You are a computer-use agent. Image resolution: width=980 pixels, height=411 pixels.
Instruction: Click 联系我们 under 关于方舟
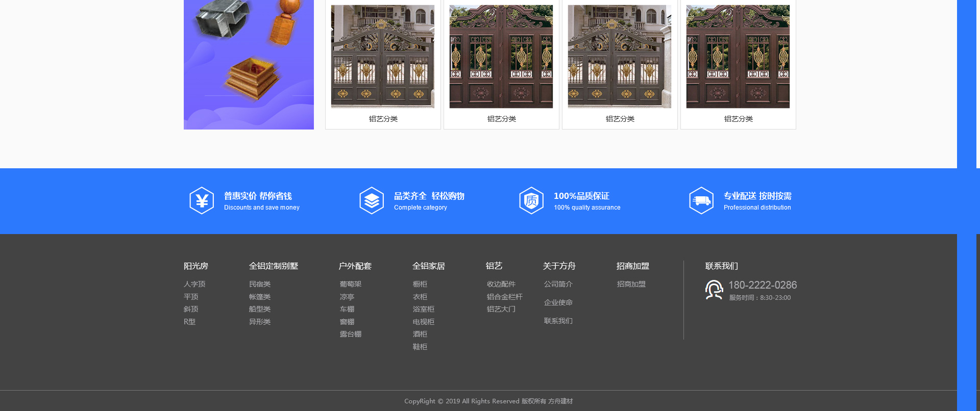(558, 321)
